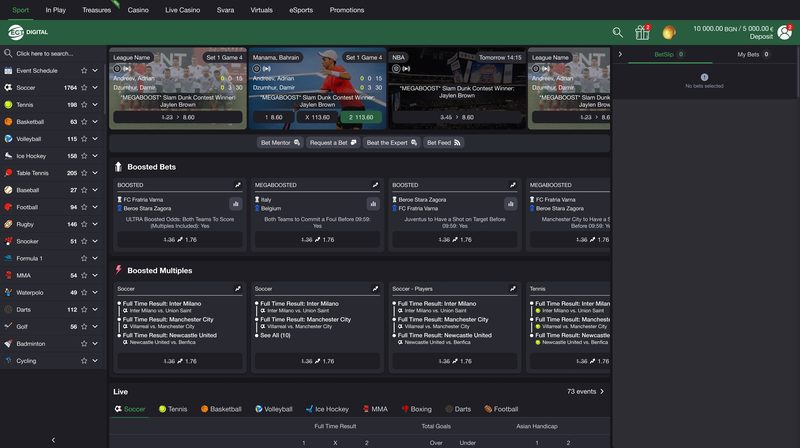Expand the Tennis sidebar section chevron

pyautogui.click(x=95, y=105)
